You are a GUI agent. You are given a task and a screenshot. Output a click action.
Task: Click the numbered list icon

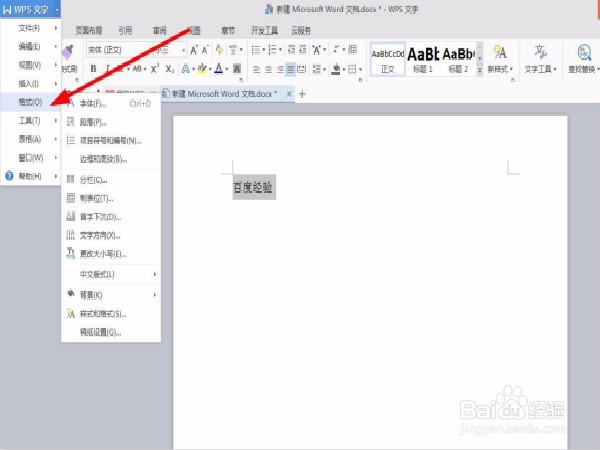[x=272, y=50]
